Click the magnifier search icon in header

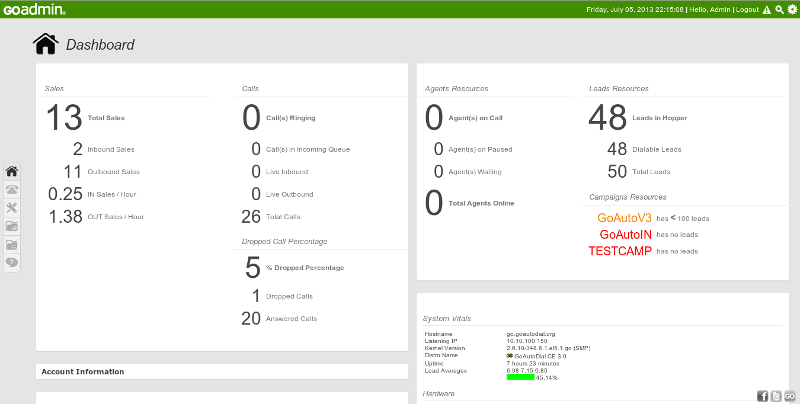coord(779,10)
